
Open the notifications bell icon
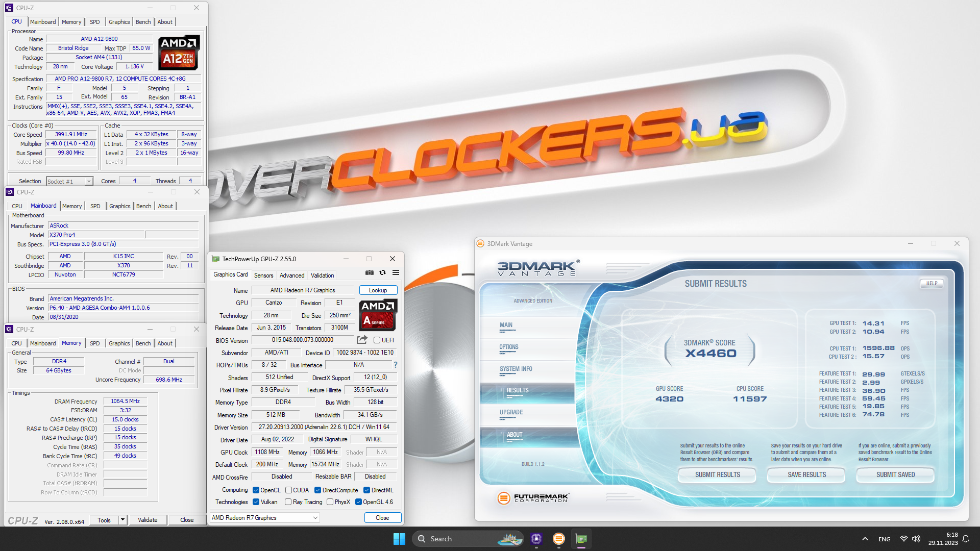(966, 539)
